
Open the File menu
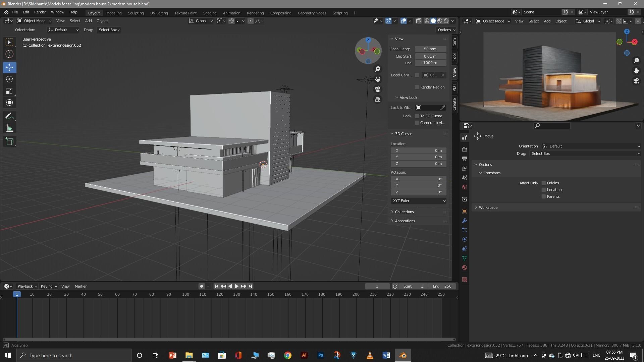[x=15, y=12]
